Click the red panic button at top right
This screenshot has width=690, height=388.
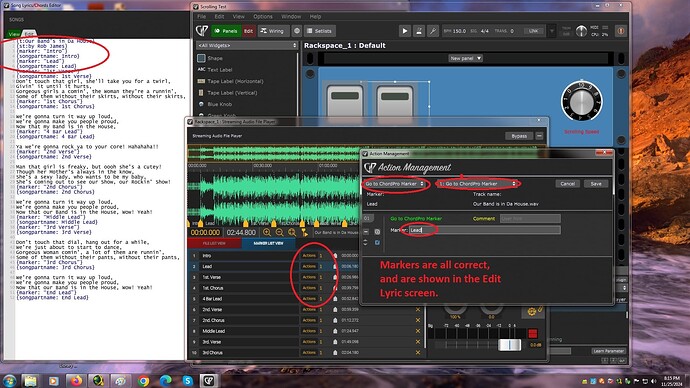620,31
